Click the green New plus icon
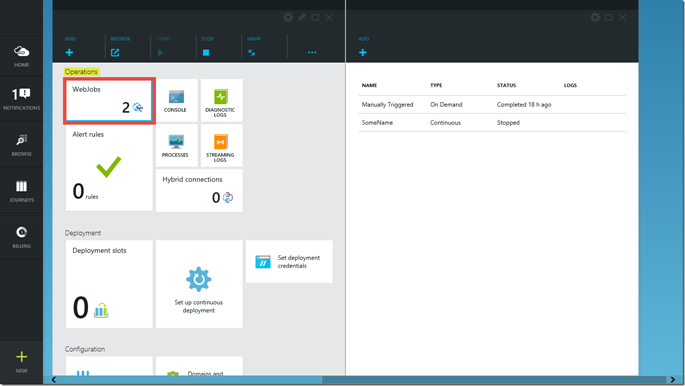Viewport: 685px width, 386px height. [x=21, y=357]
